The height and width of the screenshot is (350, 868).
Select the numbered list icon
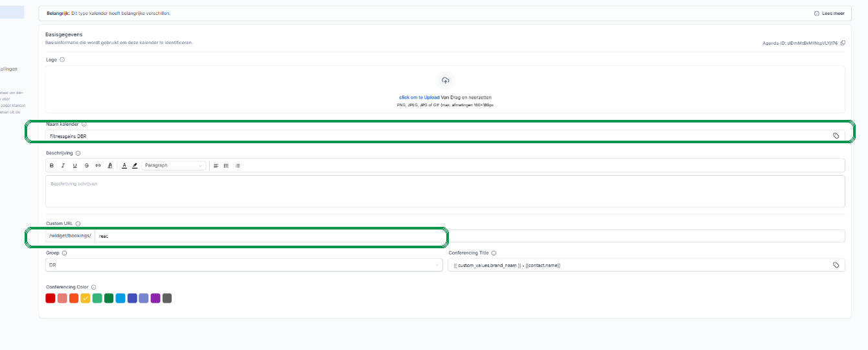[237, 165]
